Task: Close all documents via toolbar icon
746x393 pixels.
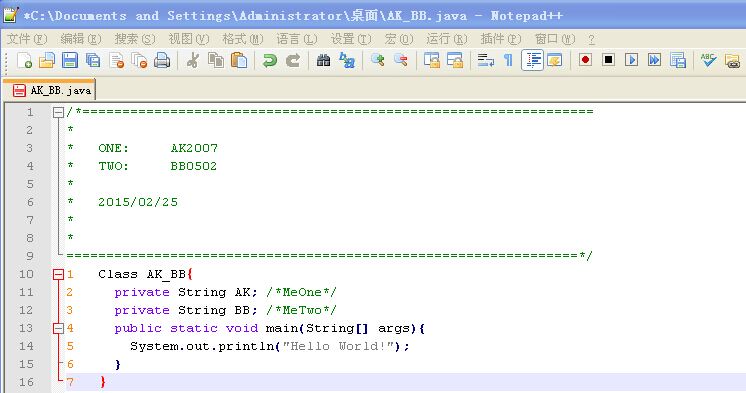Action: 139,60
